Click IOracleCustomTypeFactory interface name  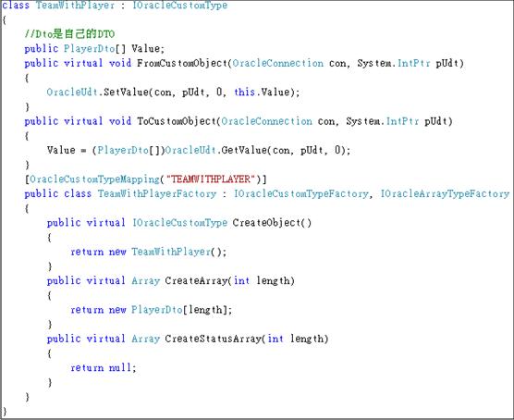[301, 193]
